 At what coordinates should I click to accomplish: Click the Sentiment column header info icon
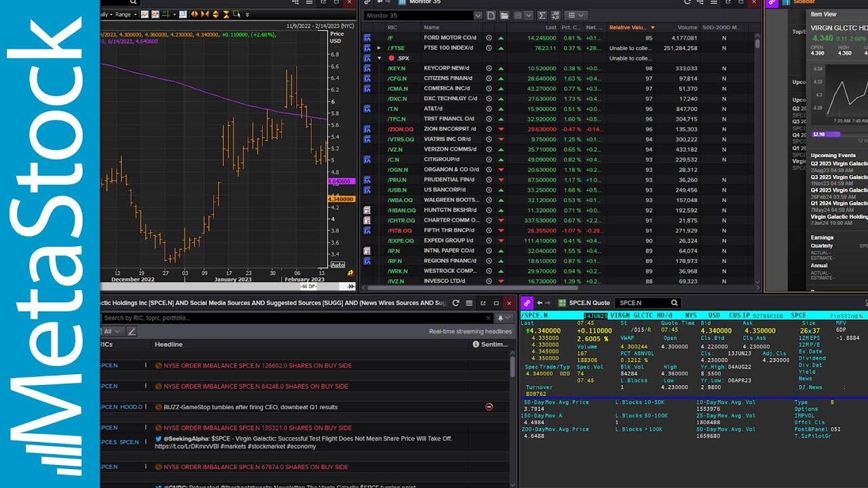476,344
